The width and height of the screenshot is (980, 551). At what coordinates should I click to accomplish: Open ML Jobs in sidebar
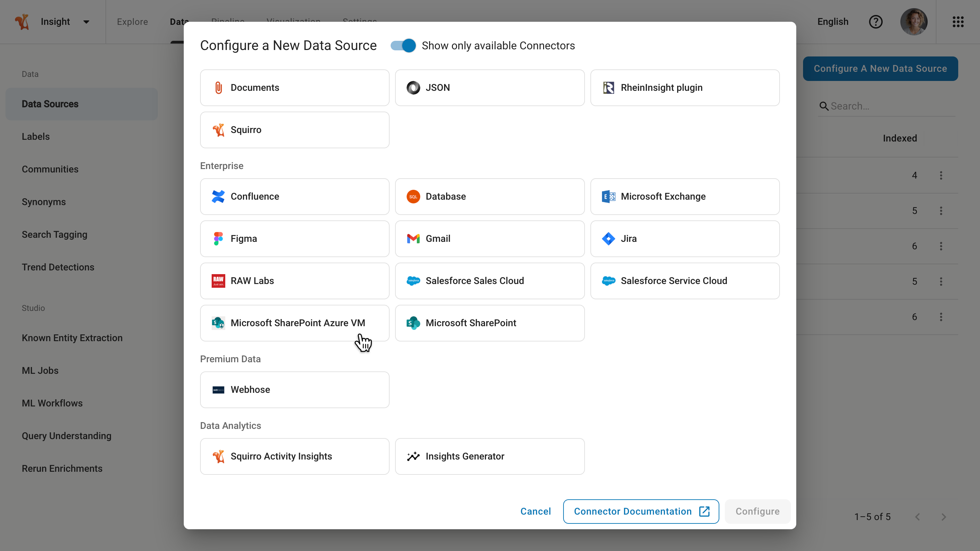[40, 371]
